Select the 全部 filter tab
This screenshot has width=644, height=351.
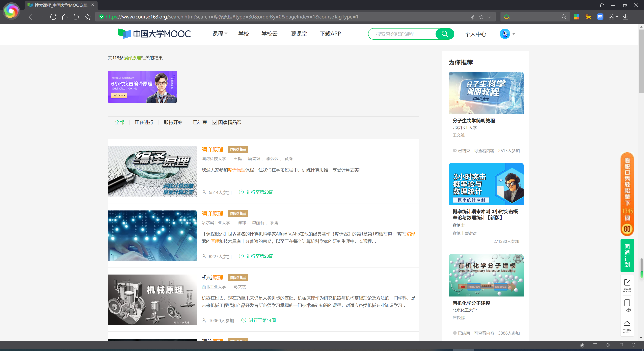[x=120, y=122]
